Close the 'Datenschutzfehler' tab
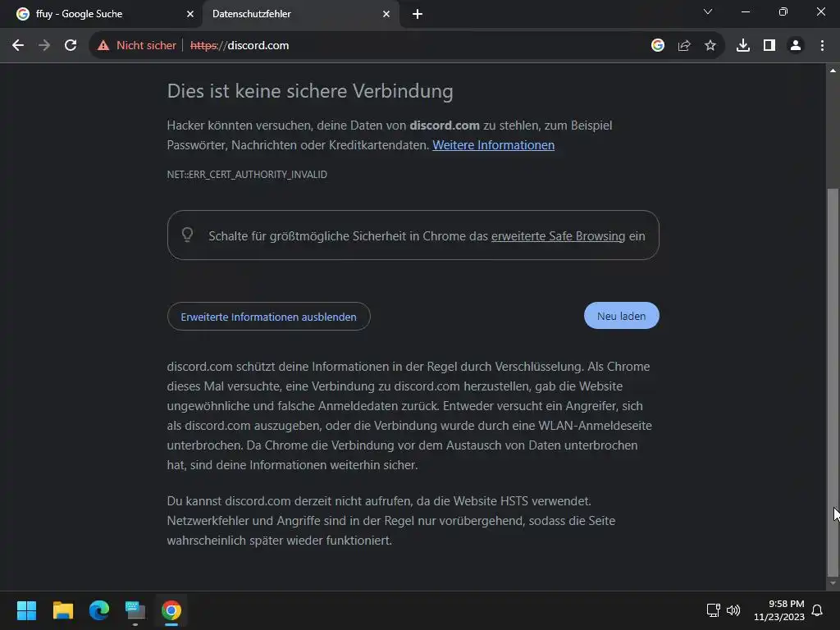The height and width of the screenshot is (630, 840). point(386,14)
